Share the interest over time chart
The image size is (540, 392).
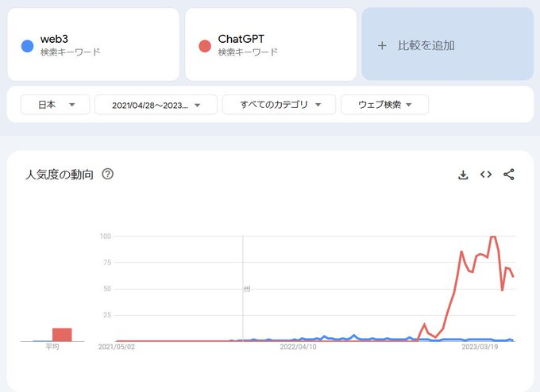pyautogui.click(x=509, y=175)
